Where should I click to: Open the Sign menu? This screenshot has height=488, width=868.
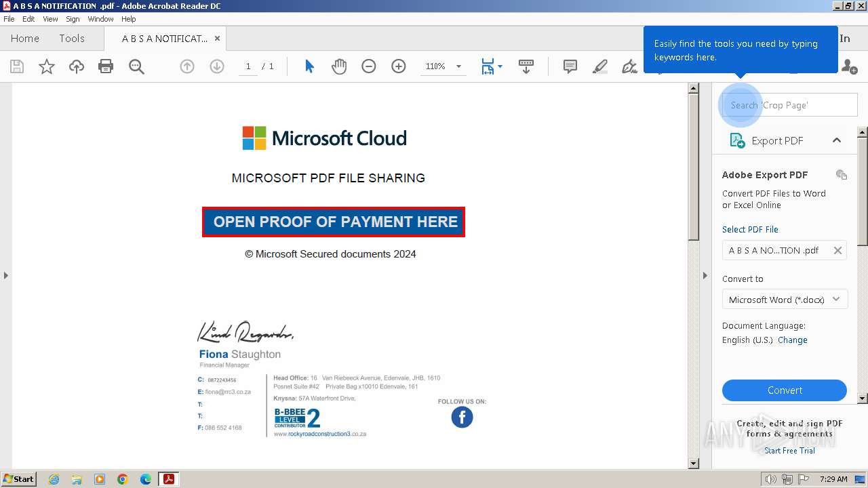click(73, 19)
